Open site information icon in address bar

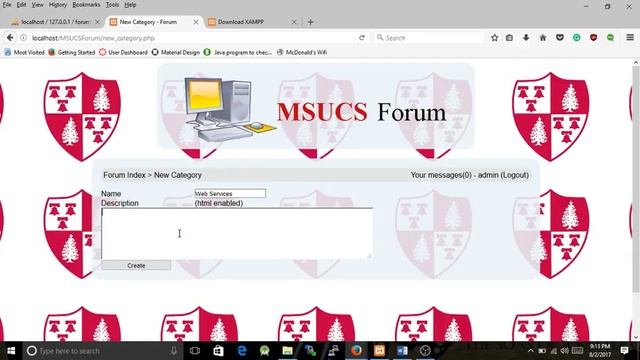tap(24, 38)
